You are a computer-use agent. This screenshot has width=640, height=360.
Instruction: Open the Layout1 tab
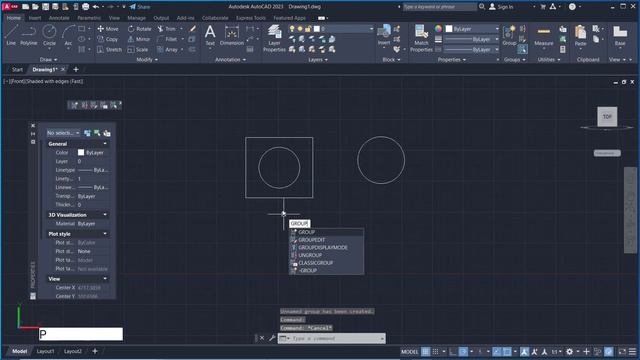coord(45,351)
